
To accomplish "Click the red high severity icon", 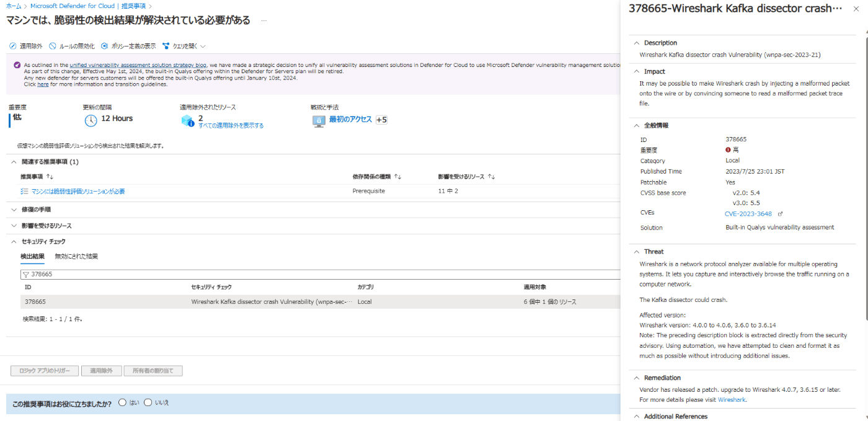I will (x=728, y=150).
